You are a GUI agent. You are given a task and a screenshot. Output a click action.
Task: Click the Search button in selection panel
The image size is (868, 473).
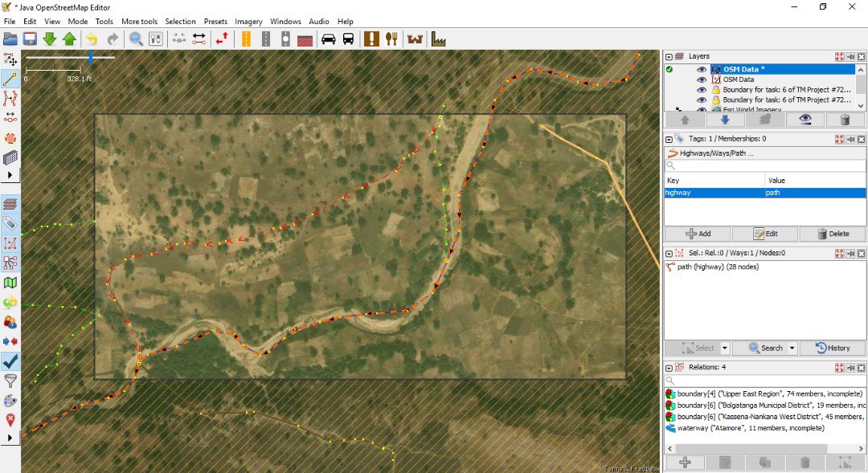click(766, 348)
